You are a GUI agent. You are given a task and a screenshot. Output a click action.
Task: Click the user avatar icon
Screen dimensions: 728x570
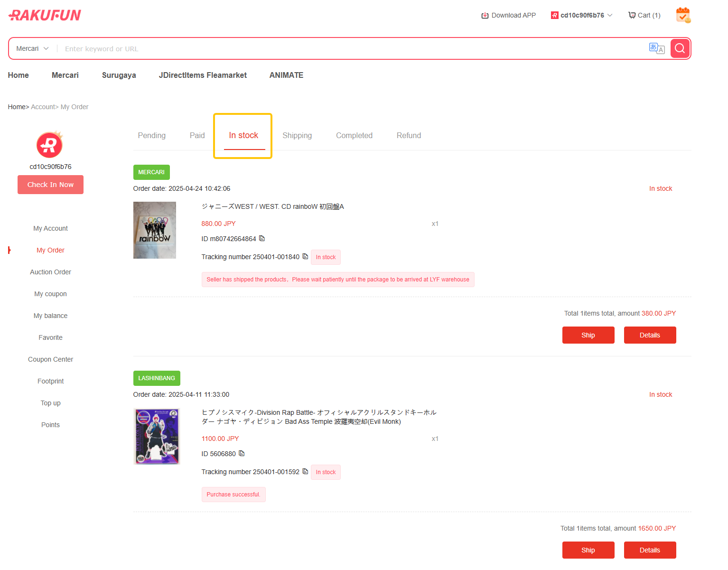click(50, 144)
